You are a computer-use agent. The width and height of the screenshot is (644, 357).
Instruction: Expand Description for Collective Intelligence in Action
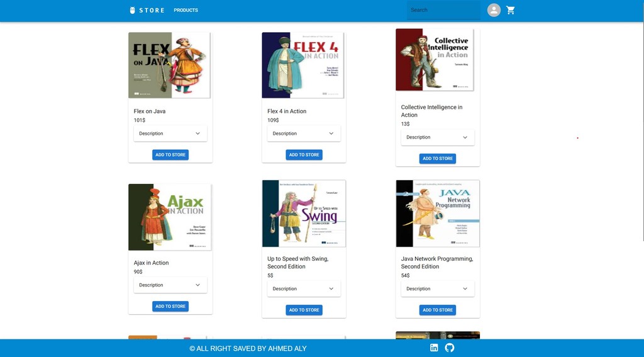(x=438, y=137)
